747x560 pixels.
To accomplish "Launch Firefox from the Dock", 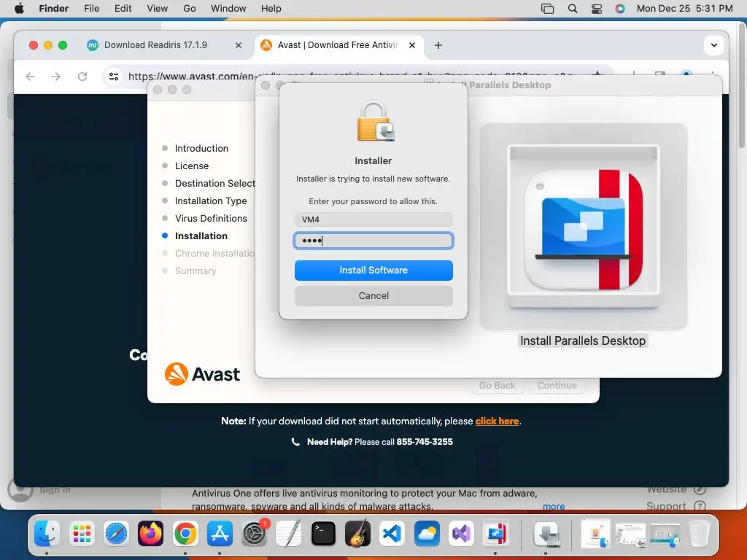I will (x=150, y=533).
